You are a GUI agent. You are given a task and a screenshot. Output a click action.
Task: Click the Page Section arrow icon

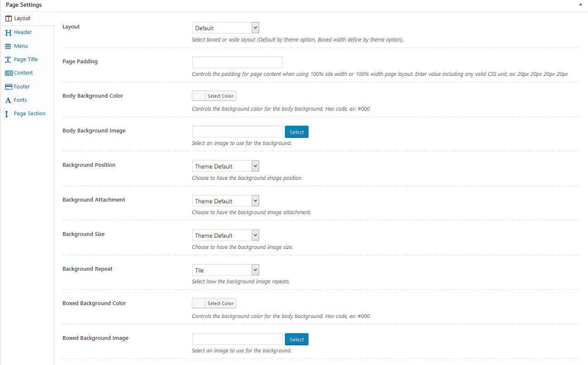pos(7,114)
